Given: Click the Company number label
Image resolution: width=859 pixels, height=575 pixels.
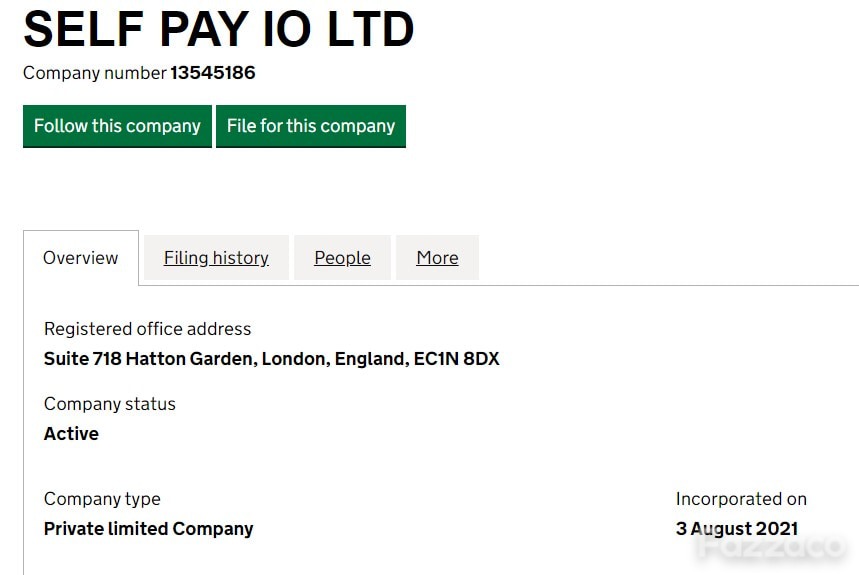Looking at the screenshot, I should coord(94,73).
